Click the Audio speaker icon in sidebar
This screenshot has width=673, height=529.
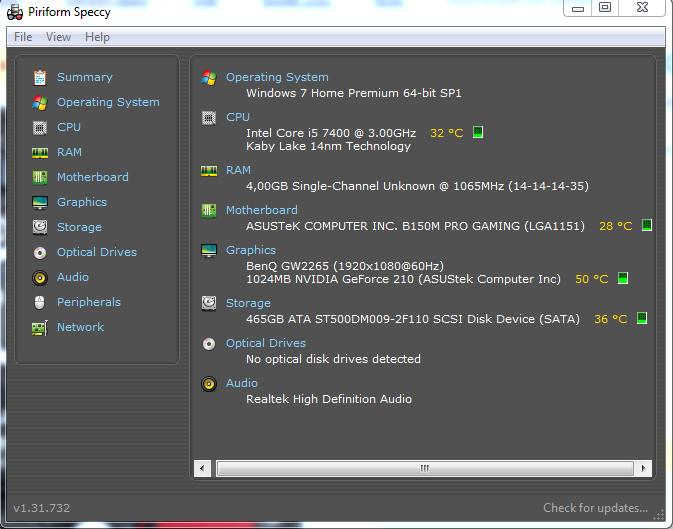(x=40, y=278)
